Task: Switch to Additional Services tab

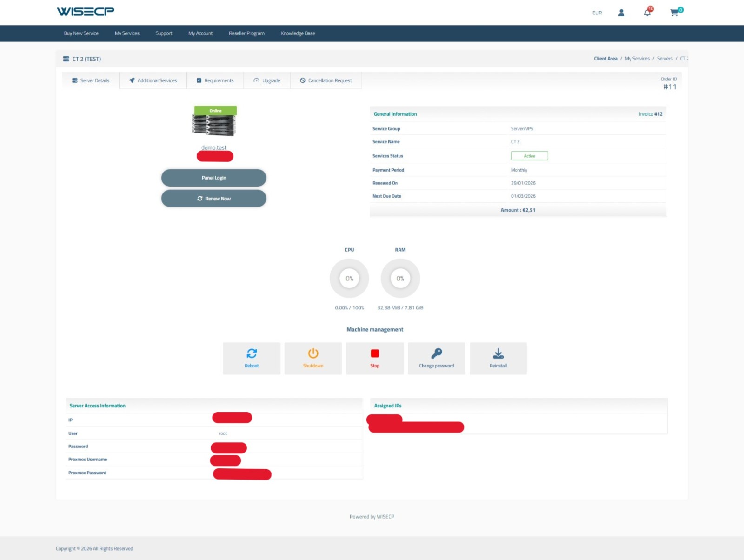Action: click(153, 80)
